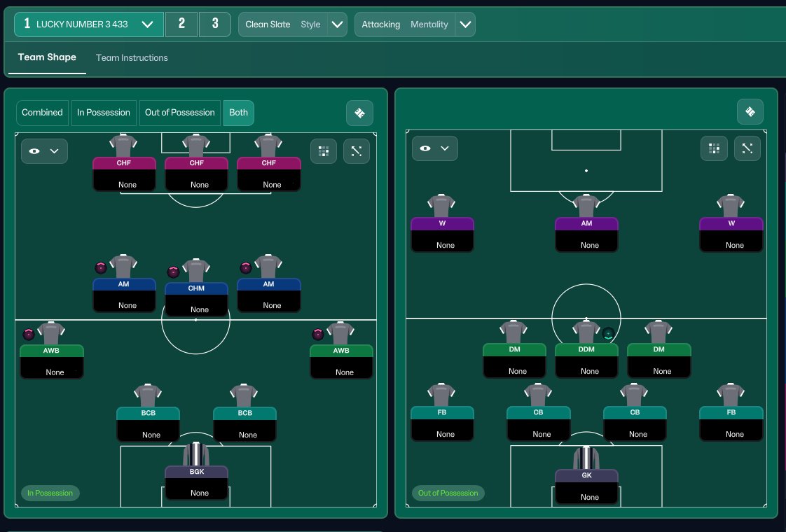Select the Team Shape tab

[47, 57]
